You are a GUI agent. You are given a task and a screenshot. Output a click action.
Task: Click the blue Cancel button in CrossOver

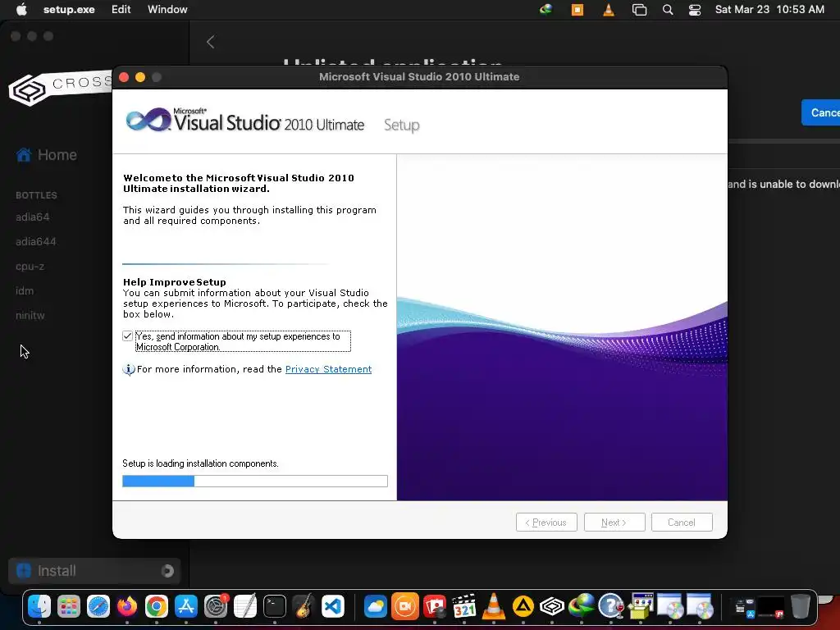pos(820,112)
